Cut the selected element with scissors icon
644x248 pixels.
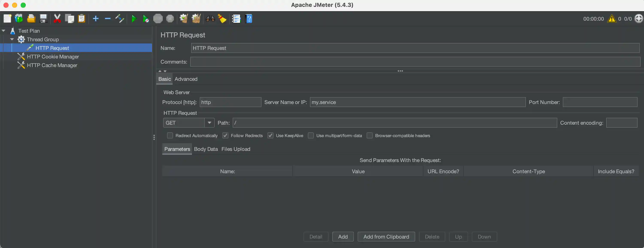tap(57, 18)
